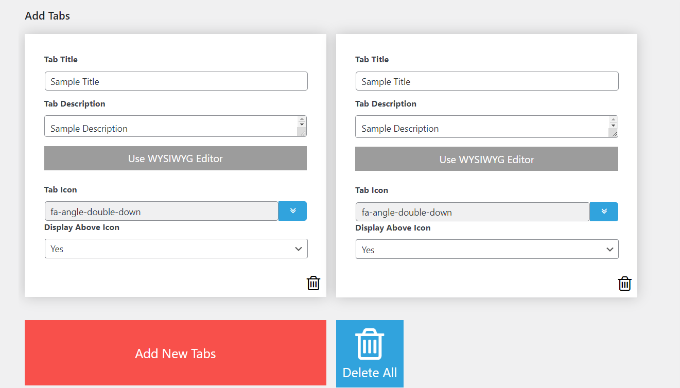Click into first Sample Description textarea
Screen dimensions: 680x388
pyautogui.click(x=171, y=126)
